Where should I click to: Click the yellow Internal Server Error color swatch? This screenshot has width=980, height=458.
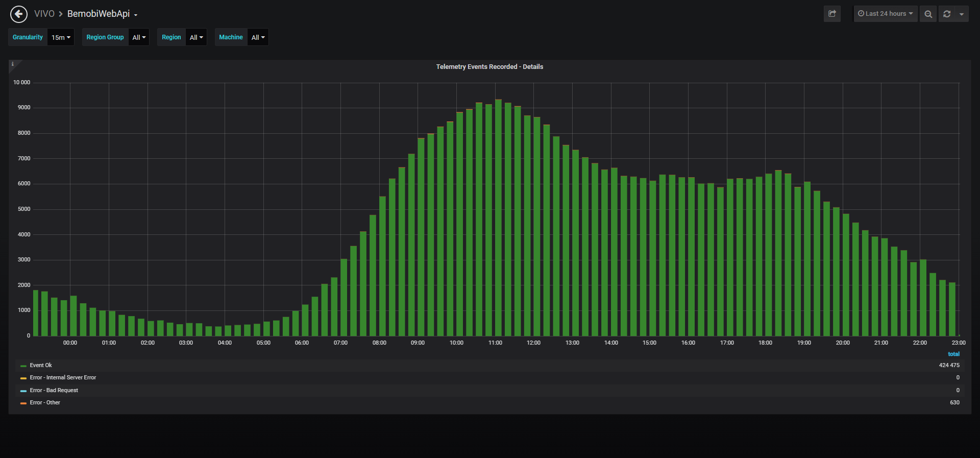tap(23, 378)
